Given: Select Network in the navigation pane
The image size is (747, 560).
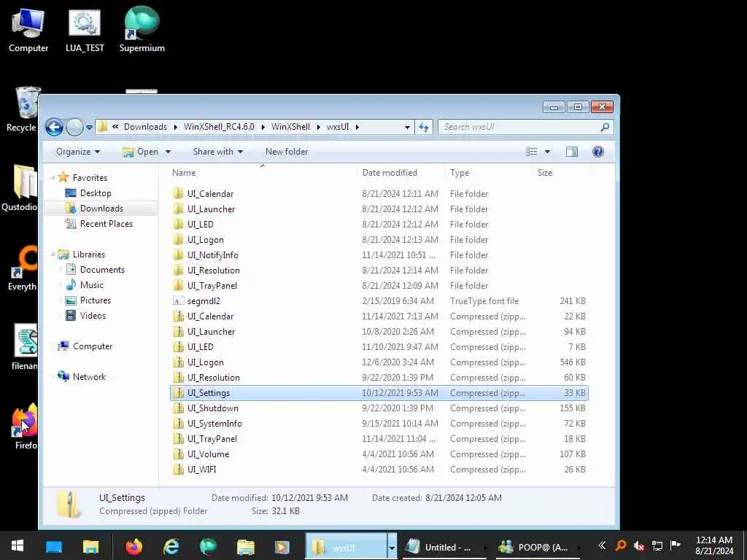Looking at the screenshot, I should pos(89,377).
